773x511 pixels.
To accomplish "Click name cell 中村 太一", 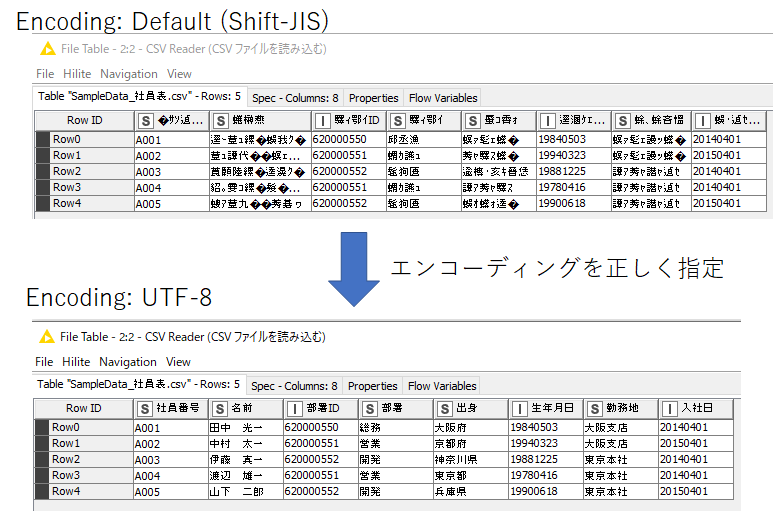I will (246, 443).
